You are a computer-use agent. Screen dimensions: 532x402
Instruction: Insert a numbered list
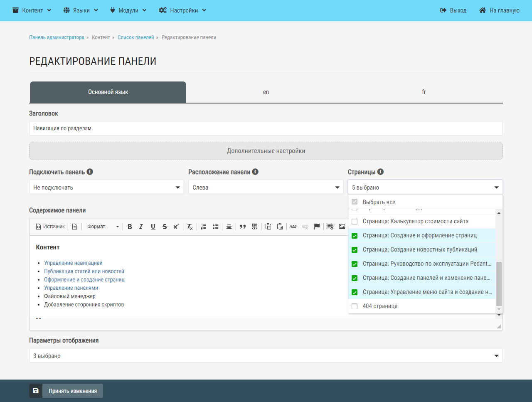point(204,227)
